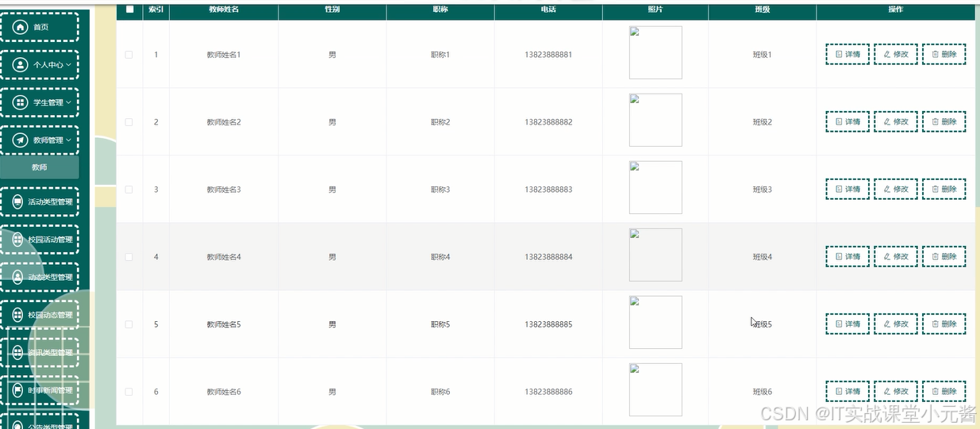The height and width of the screenshot is (429, 980).
Task: Click the 班级 column header
Action: click(763, 10)
